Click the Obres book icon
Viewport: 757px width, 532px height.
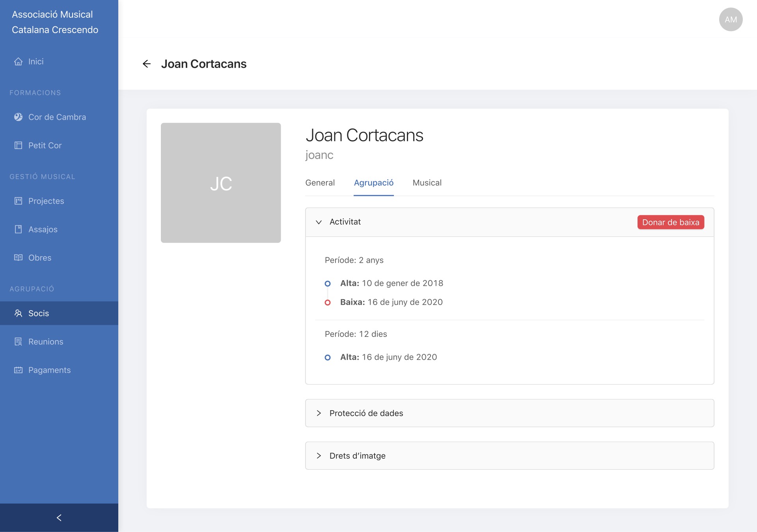click(x=18, y=258)
